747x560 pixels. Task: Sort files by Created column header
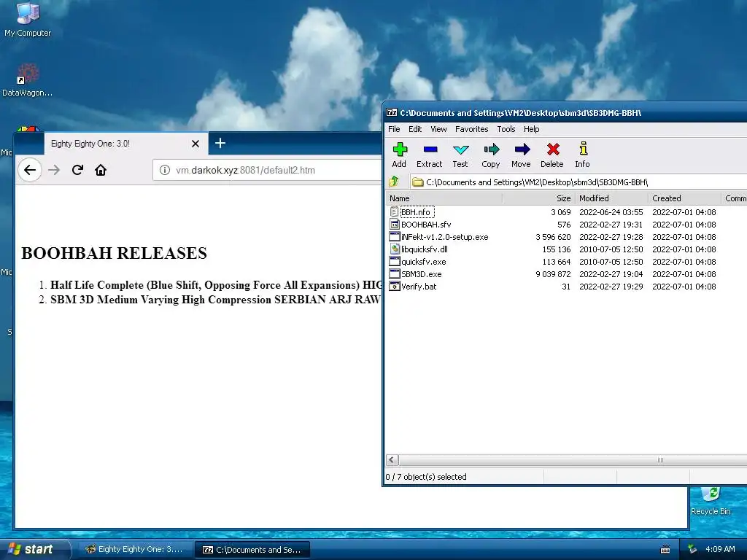pyautogui.click(x=684, y=198)
